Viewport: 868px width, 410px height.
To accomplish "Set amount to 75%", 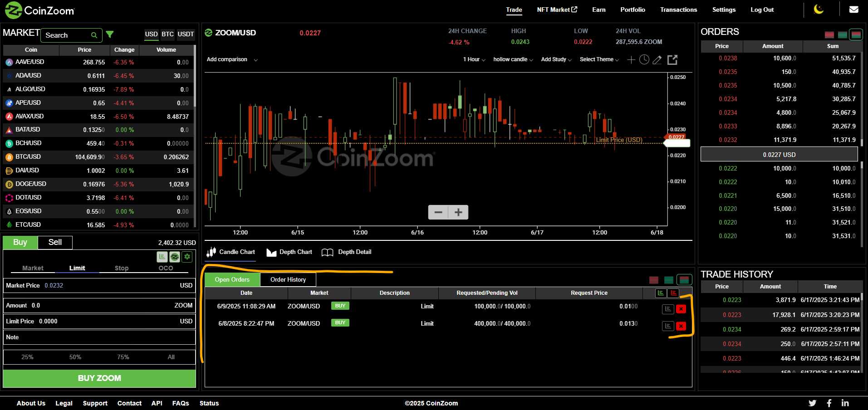I will [123, 357].
